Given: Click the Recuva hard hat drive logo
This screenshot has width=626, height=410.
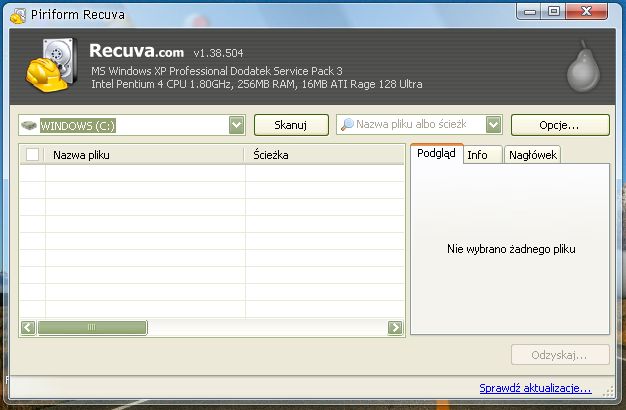Looking at the screenshot, I should [x=51, y=65].
